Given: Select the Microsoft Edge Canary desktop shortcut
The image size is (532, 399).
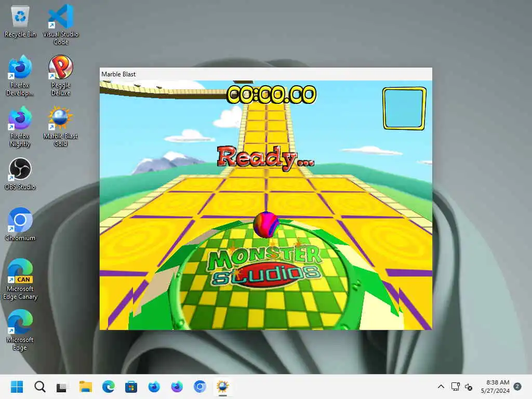Looking at the screenshot, I should 20,279.
